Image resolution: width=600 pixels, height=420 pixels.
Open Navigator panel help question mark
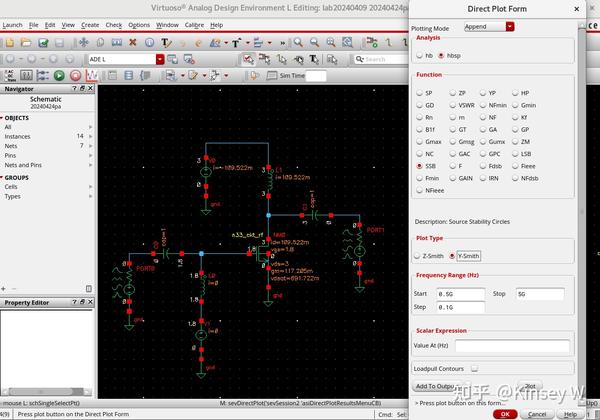tap(74, 88)
